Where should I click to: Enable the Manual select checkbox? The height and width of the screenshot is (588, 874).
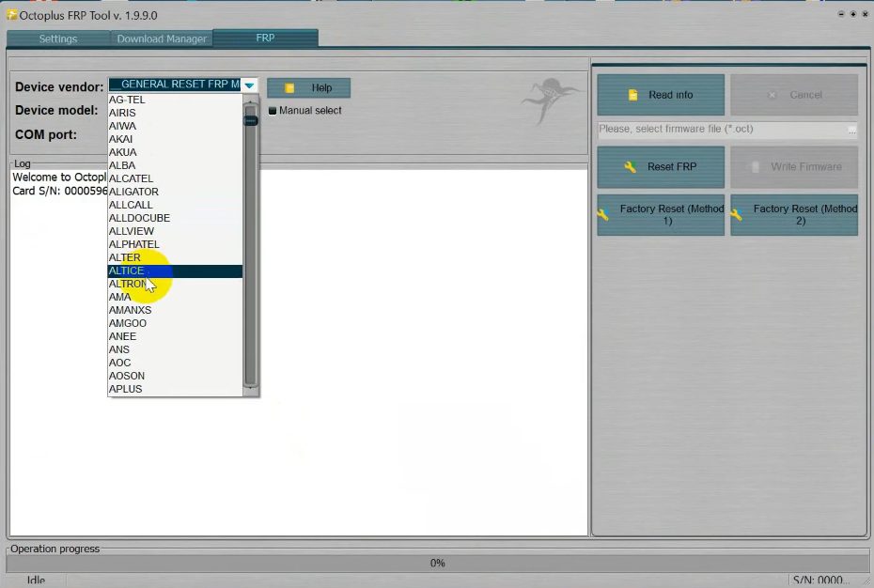(x=273, y=111)
